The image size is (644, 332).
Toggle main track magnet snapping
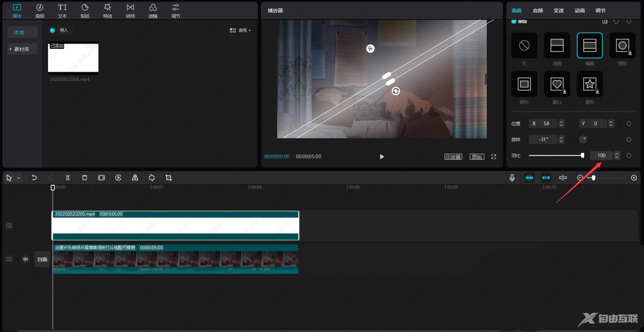click(x=529, y=178)
